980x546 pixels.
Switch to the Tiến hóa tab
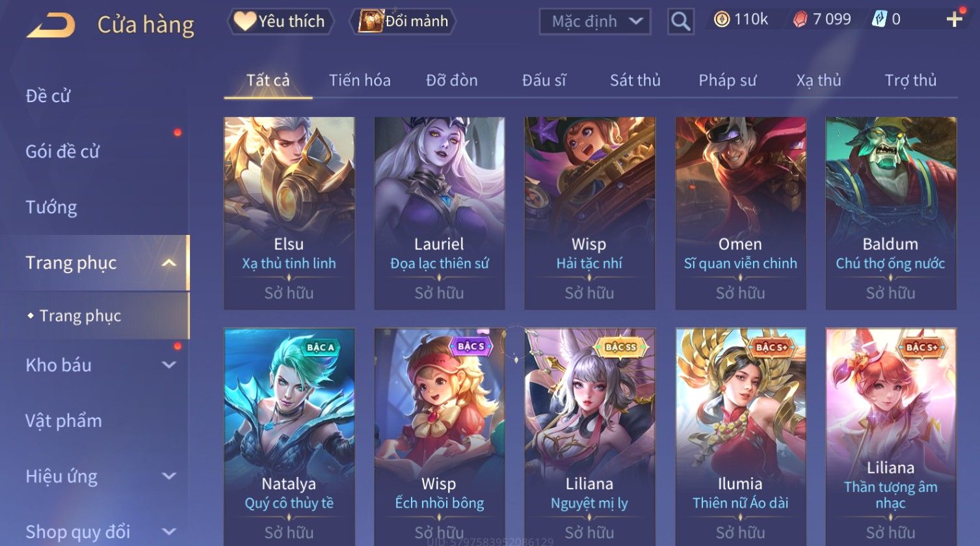(360, 80)
